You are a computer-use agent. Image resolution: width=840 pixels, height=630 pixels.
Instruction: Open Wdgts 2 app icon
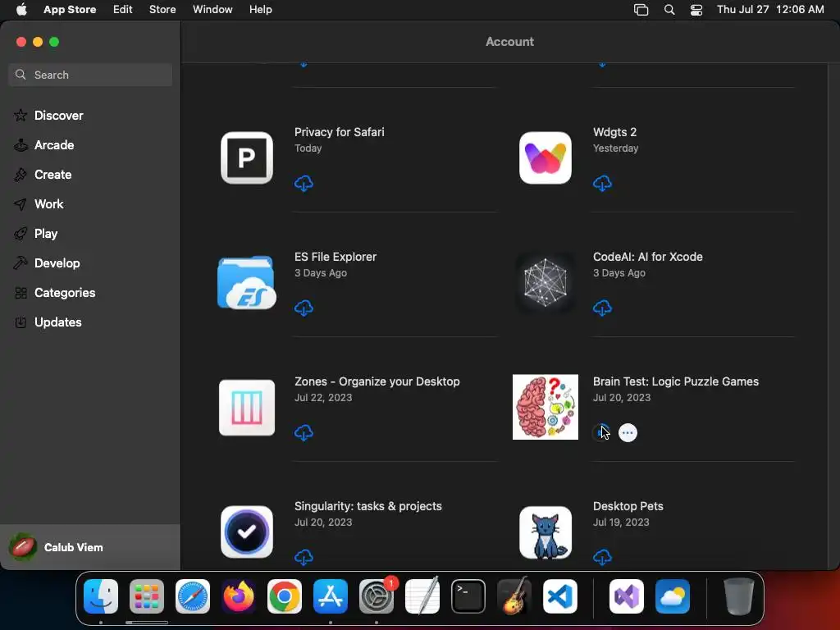point(546,158)
